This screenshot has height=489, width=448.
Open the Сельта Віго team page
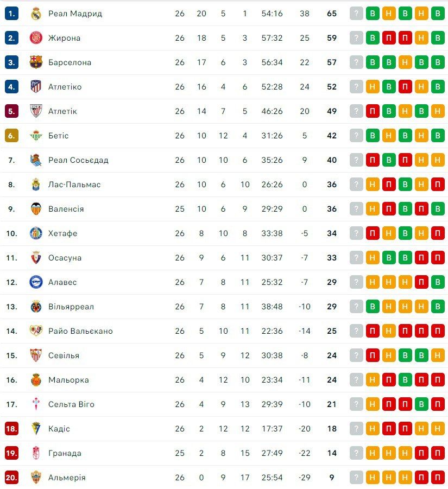point(71,404)
